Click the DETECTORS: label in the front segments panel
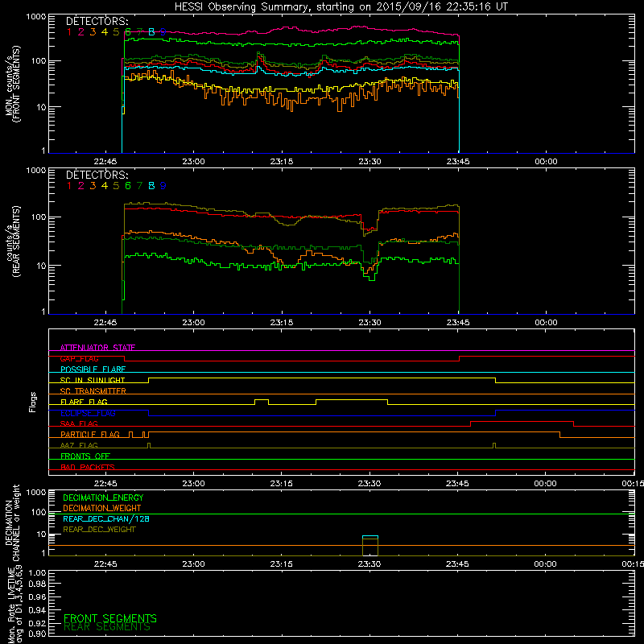This screenshot has width=644, height=644. 97,21
